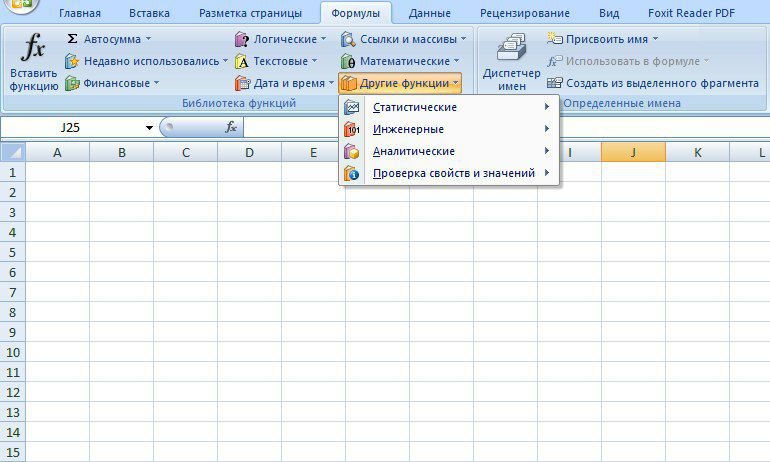Expand Проверка свойств и значений submenu arrow
Image resolution: width=770 pixels, height=462 pixels.
pyautogui.click(x=547, y=173)
